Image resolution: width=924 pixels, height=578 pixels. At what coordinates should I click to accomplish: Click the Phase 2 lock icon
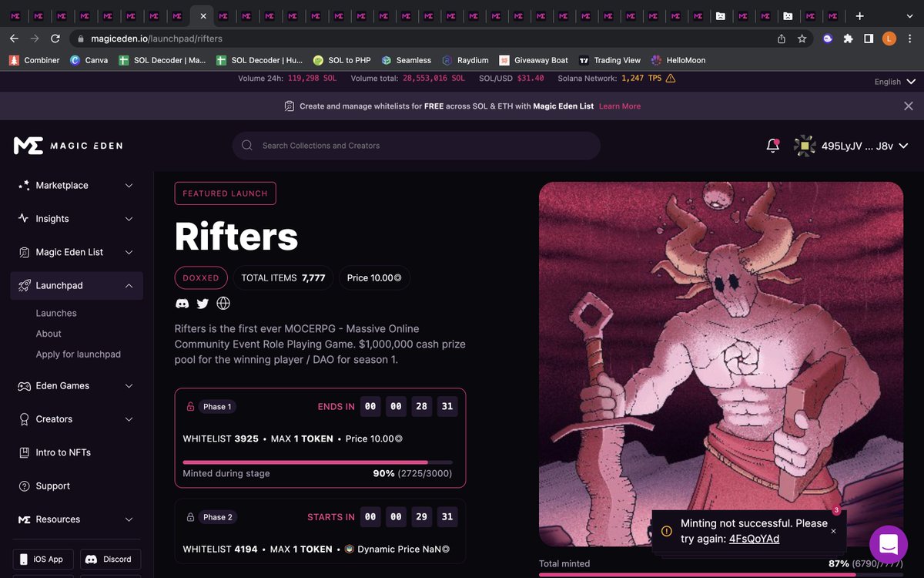coord(190,517)
